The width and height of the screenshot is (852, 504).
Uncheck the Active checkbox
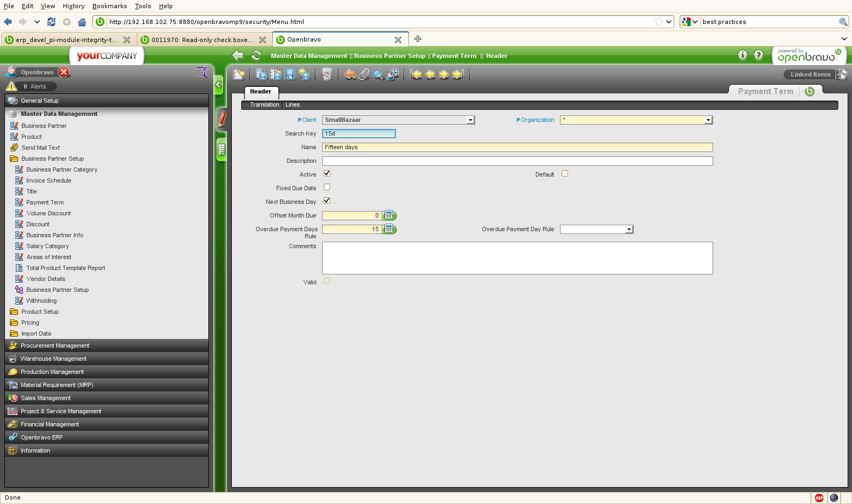327,173
